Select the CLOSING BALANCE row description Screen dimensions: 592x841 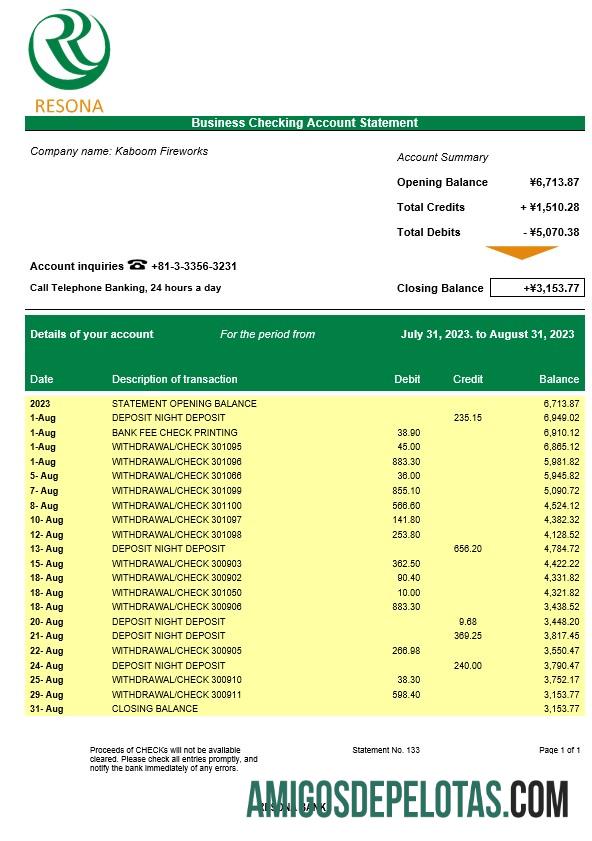(x=154, y=709)
